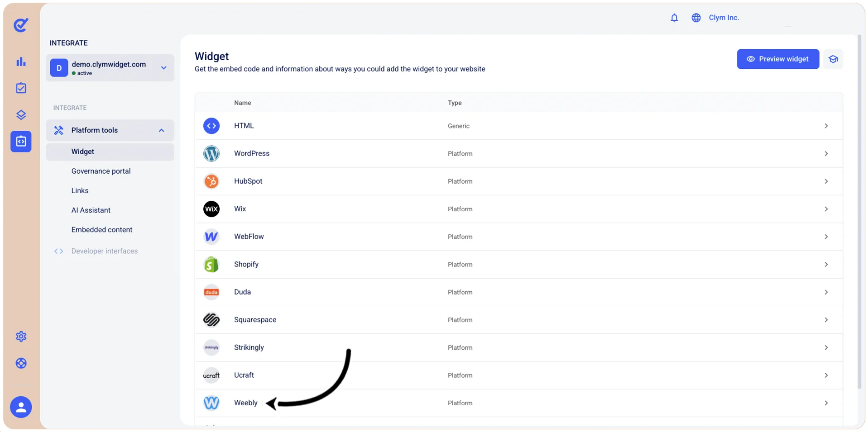Click the Clym Inc. account link
Screen dimensions: 868x432
tap(724, 18)
